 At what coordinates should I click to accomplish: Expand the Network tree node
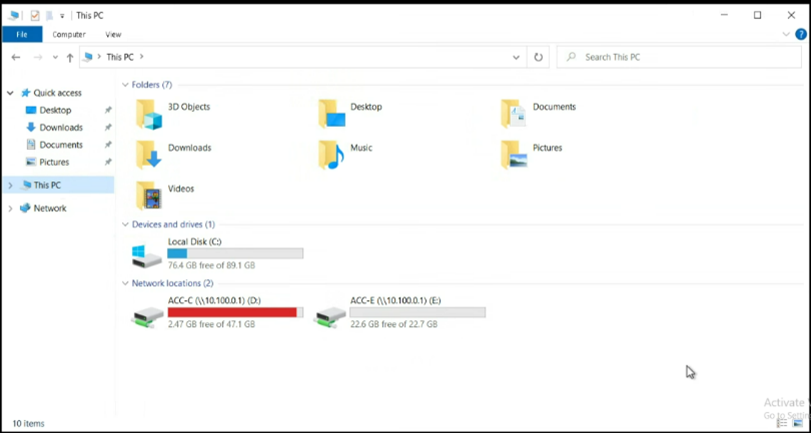10,209
